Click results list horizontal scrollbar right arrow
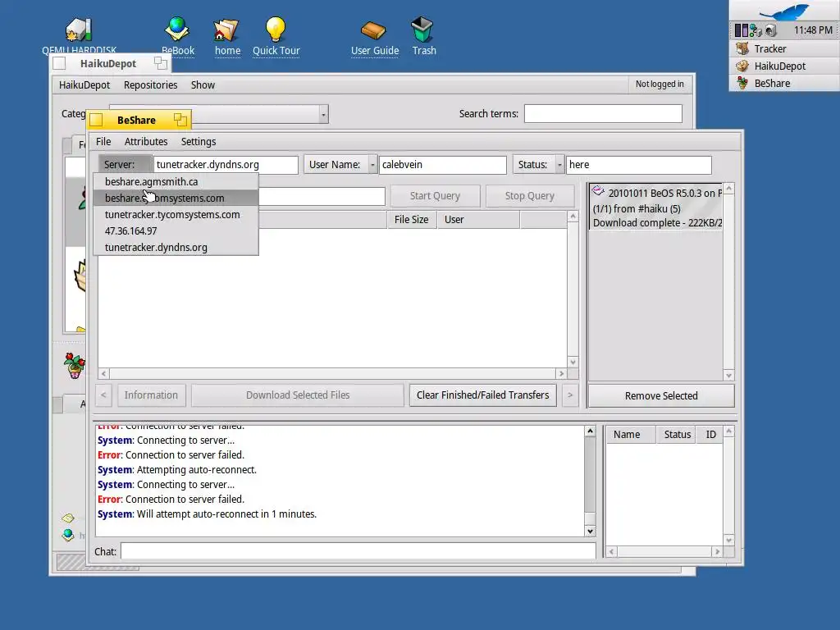The height and width of the screenshot is (630, 840). [561, 373]
